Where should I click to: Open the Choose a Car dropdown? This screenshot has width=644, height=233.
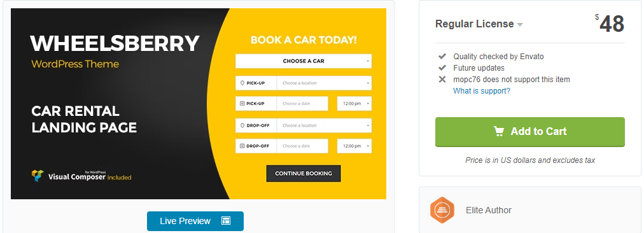304,61
